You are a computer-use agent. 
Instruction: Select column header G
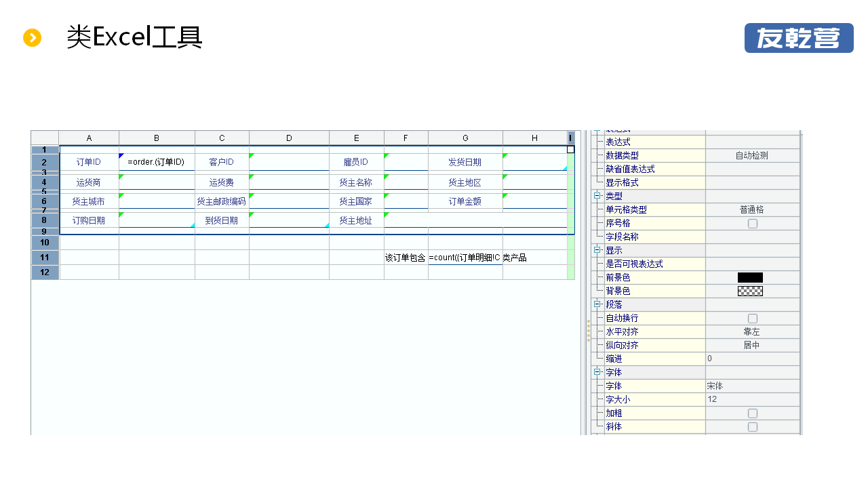click(x=465, y=138)
